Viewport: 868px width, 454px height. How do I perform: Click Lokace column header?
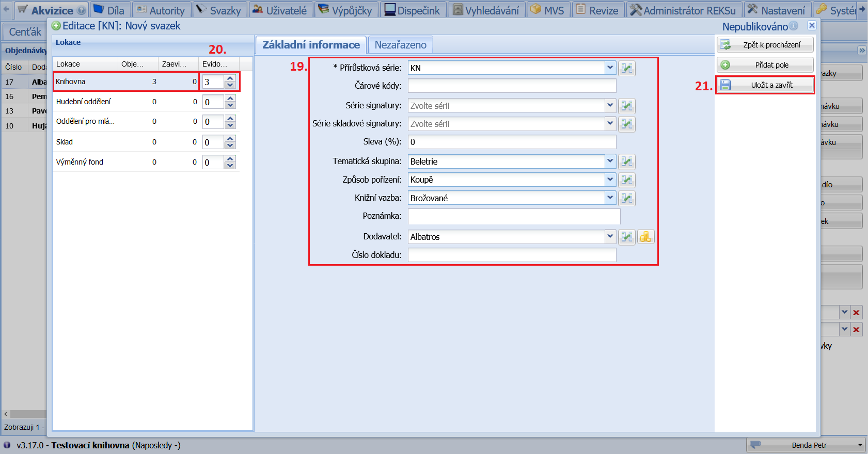pos(86,64)
